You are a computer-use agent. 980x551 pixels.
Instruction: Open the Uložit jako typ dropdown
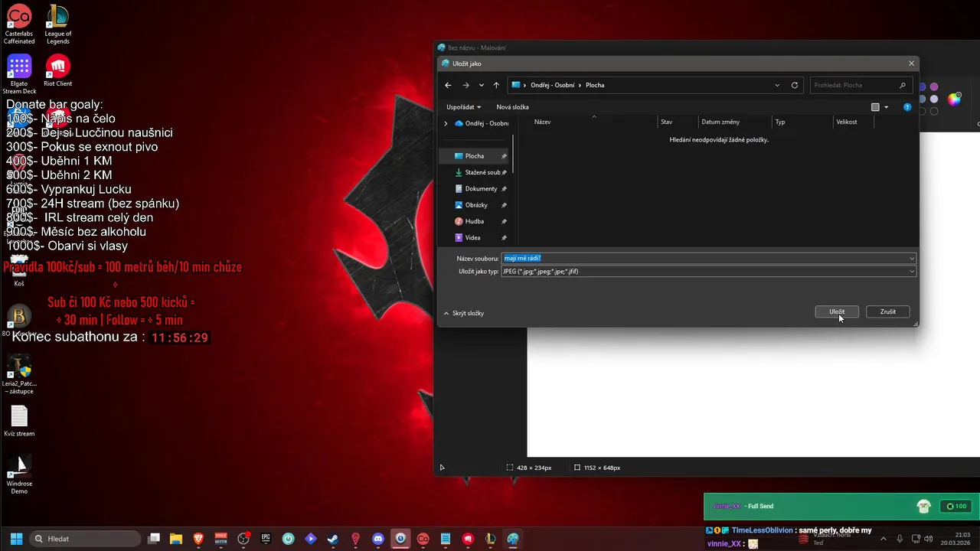pyautogui.click(x=708, y=271)
